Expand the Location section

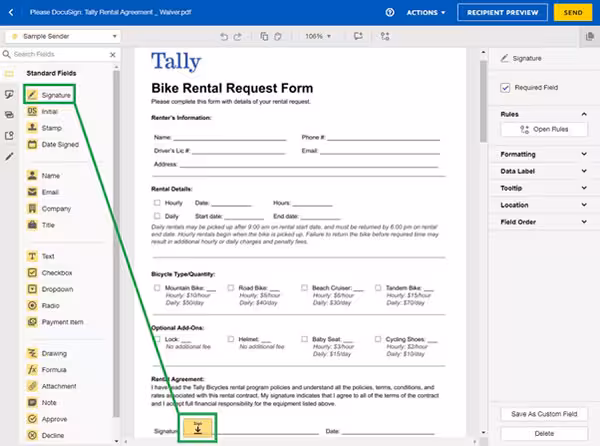tap(544, 205)
